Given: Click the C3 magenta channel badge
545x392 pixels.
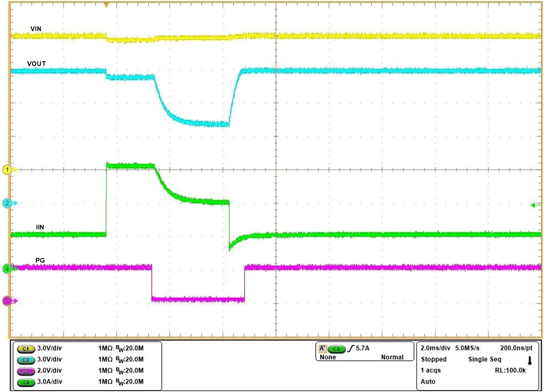Looking at the screenshot, I should tap(26, 371).
